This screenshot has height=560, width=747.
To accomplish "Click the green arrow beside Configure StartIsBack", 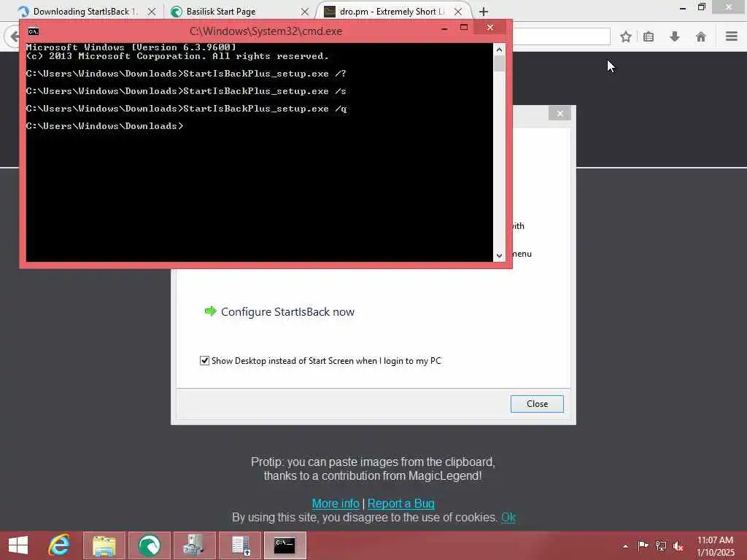I will [210, 311].
